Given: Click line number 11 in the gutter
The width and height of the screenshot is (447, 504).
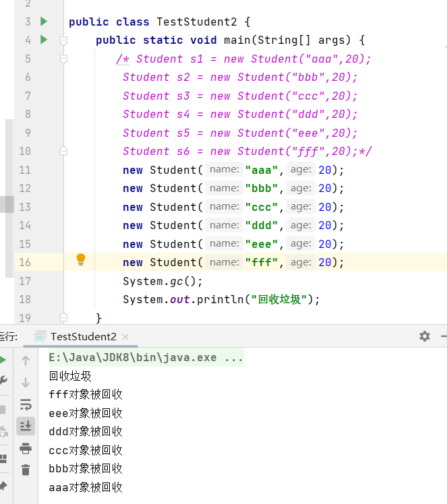Looking at the screenshot, I should [25, 170].
